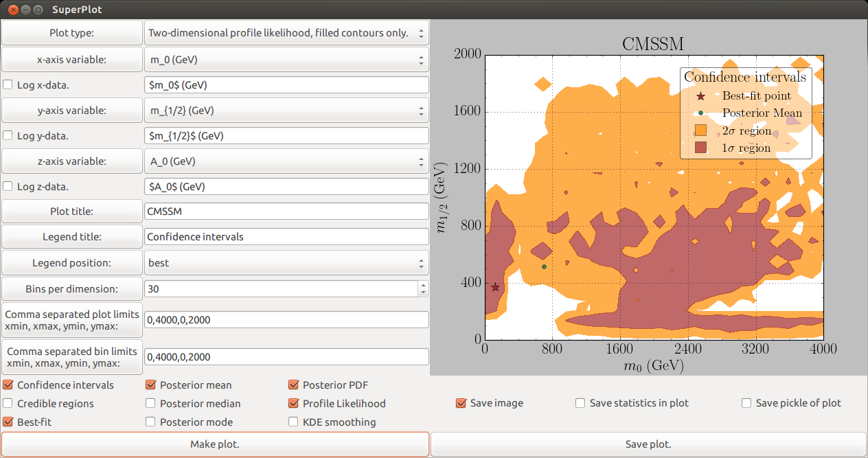This screenshot has height=458, width=868.
Task: Click the 'y-axis variable:' button
Action: tap(72, 111)
